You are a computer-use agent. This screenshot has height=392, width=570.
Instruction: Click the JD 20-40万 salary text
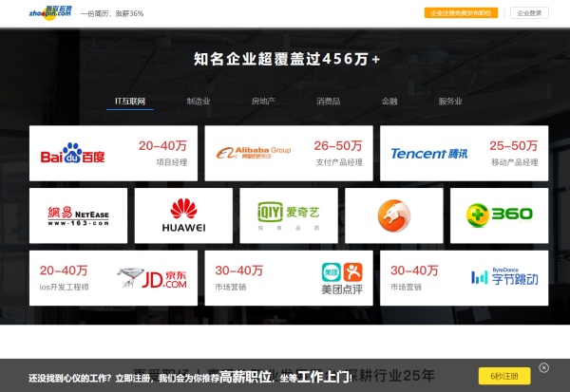(64, 271)
